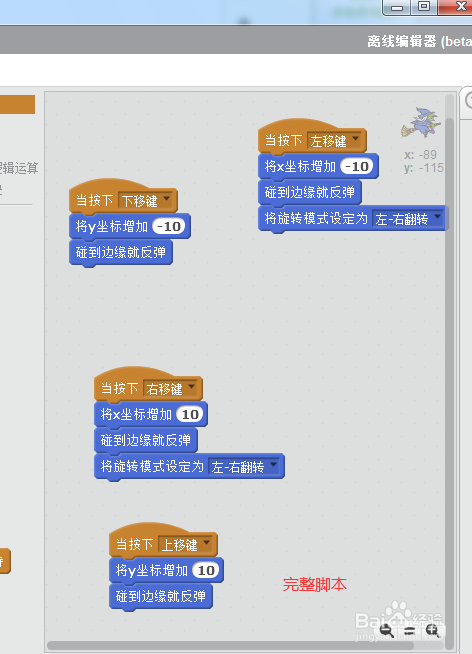Zoom in the scripts area
Screen dimensions: 472x654
click(432, 631)
